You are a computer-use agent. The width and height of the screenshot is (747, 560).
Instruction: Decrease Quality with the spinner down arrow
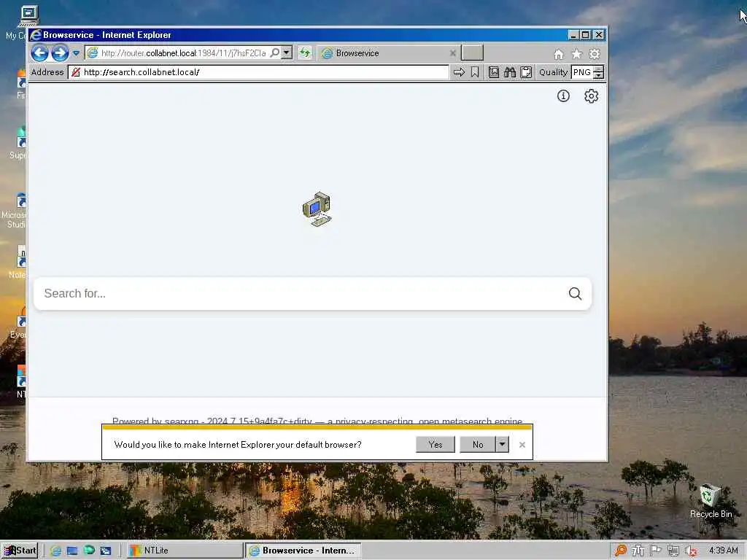[599, 76]
